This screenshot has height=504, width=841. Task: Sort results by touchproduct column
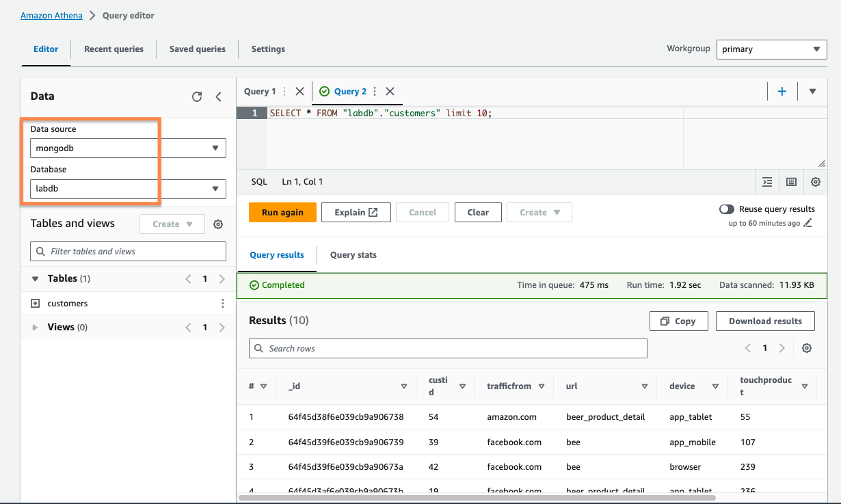(804, 386)
